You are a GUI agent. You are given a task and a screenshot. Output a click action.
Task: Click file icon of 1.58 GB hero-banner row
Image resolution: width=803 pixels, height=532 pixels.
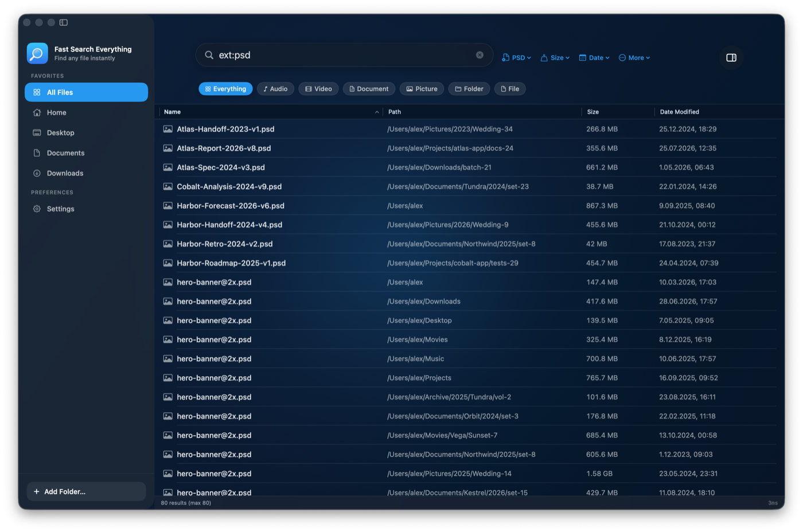click(x=168, y=474)
